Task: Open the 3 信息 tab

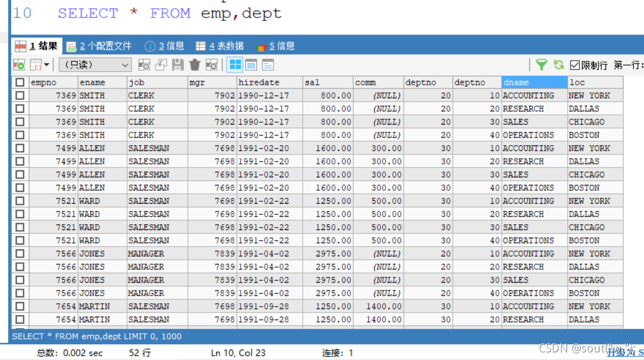Action: (x=165, y=46)
